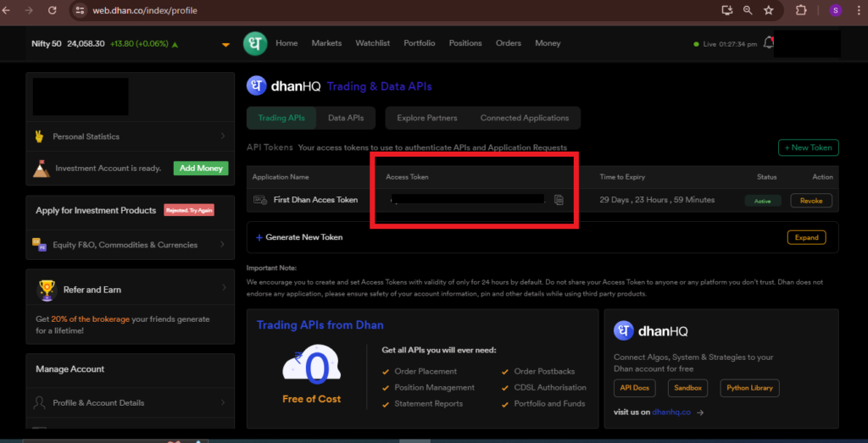
Task: Open the browser extensions puzzle icon
Action: (801, 10)
